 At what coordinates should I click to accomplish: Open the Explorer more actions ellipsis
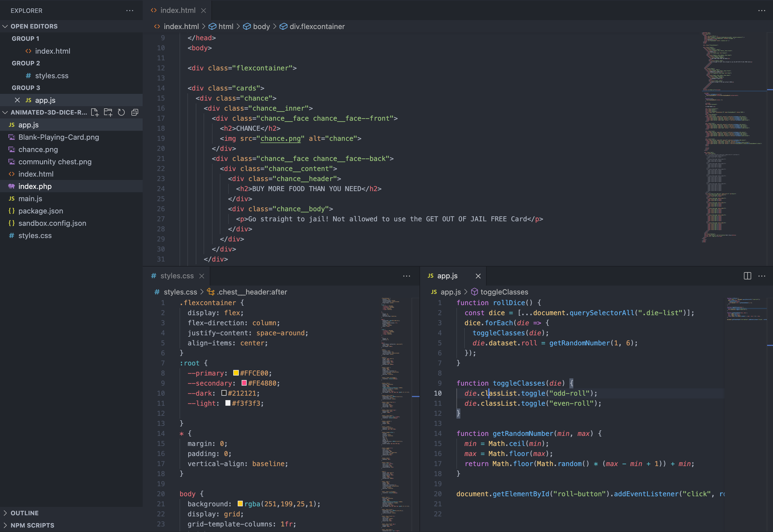click(x=130, y=11)
